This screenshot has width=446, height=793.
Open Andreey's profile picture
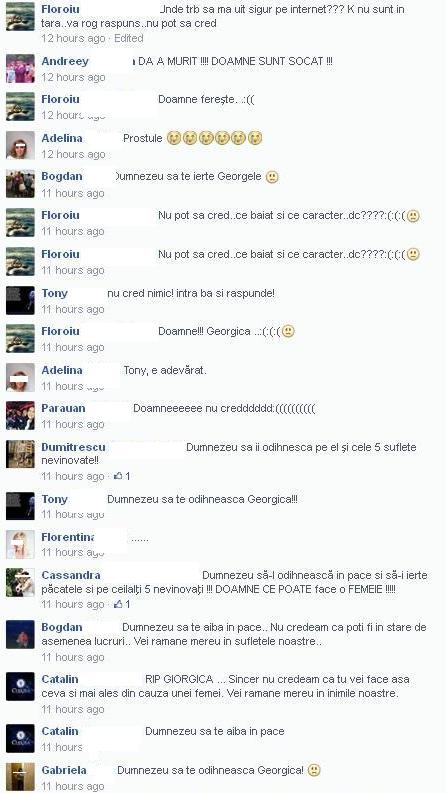[x=20, y=68]
